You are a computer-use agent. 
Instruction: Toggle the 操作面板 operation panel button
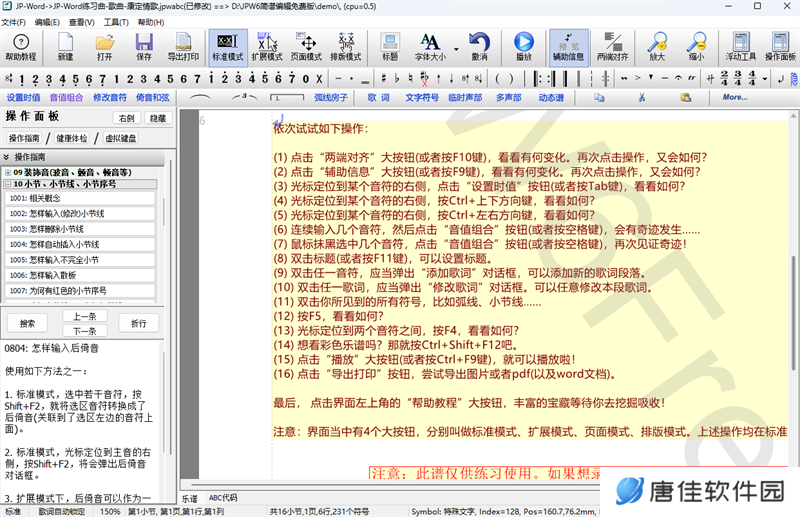pos(780,47)
